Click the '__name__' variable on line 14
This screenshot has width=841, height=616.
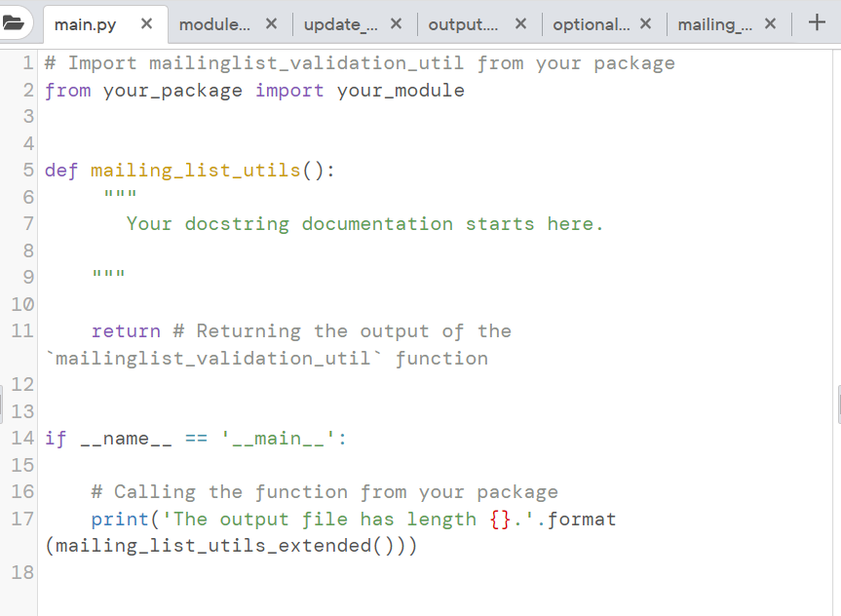(126, 439)
